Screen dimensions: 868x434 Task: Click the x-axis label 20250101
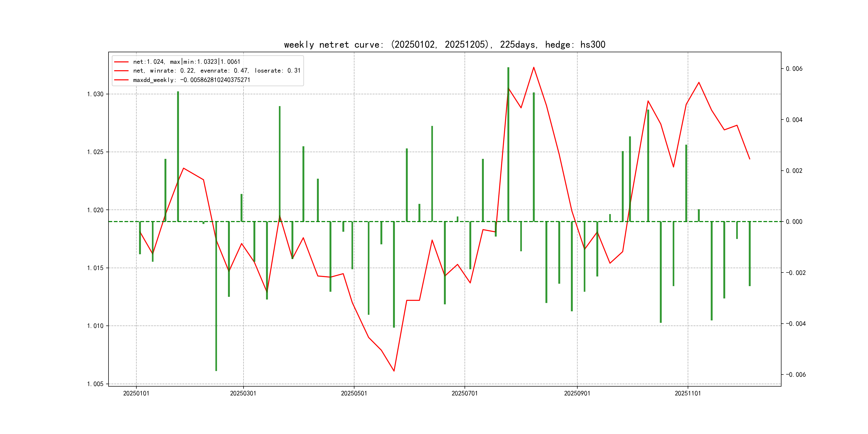(x=136, y=393)
